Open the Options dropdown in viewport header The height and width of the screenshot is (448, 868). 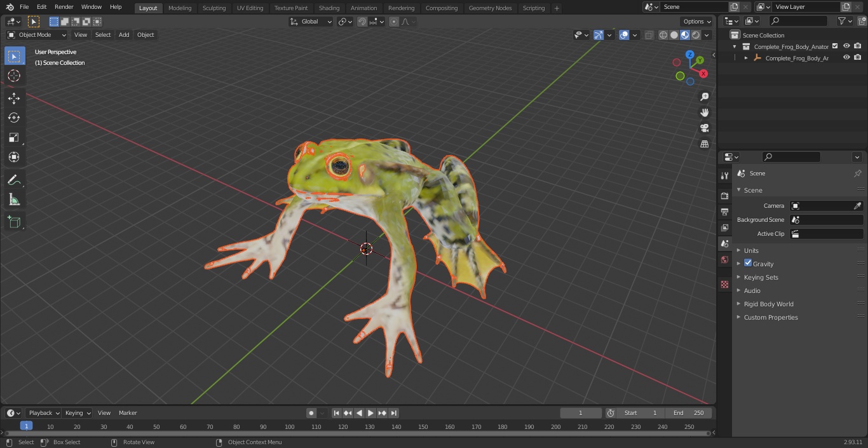click(698, 22)
